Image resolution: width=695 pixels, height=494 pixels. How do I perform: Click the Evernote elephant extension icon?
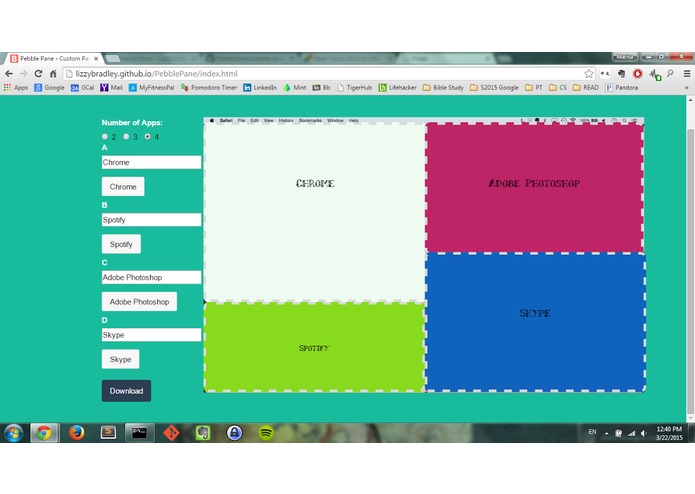click(621, 74)
